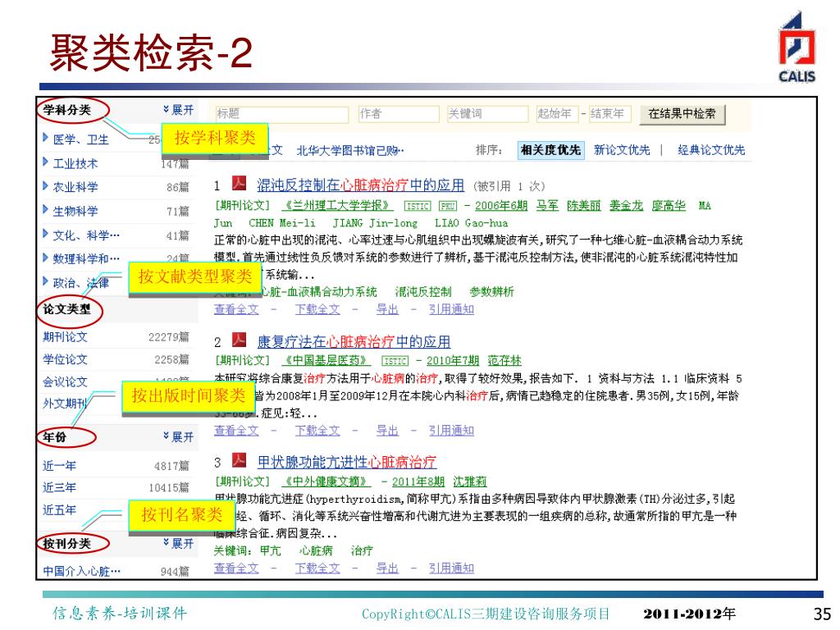
Task: Click 查看全文 for result 1
Action: [236, 309]
